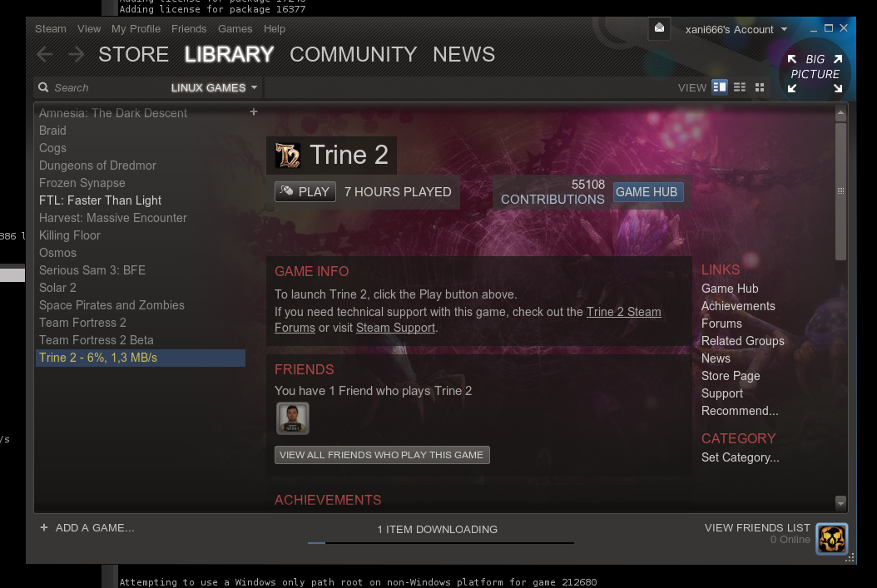Click the PLAY button for Trine 2

[x=305, y=192]
